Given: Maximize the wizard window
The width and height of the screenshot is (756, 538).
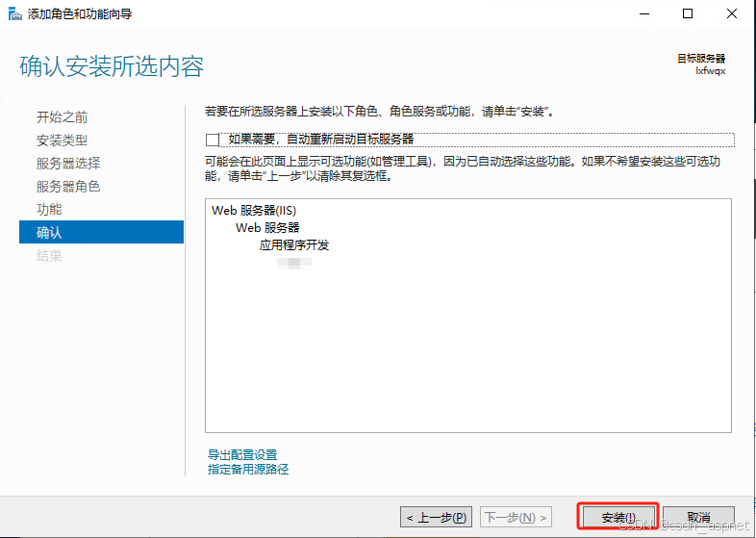Looking at the screenshot, I should [x=688, y=14].
